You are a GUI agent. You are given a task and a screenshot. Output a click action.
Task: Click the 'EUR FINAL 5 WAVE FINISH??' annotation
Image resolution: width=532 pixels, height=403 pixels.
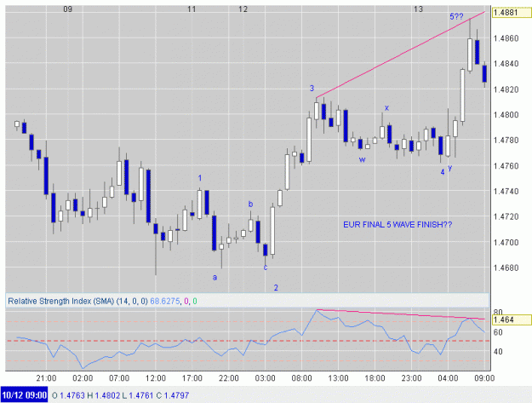398,225
